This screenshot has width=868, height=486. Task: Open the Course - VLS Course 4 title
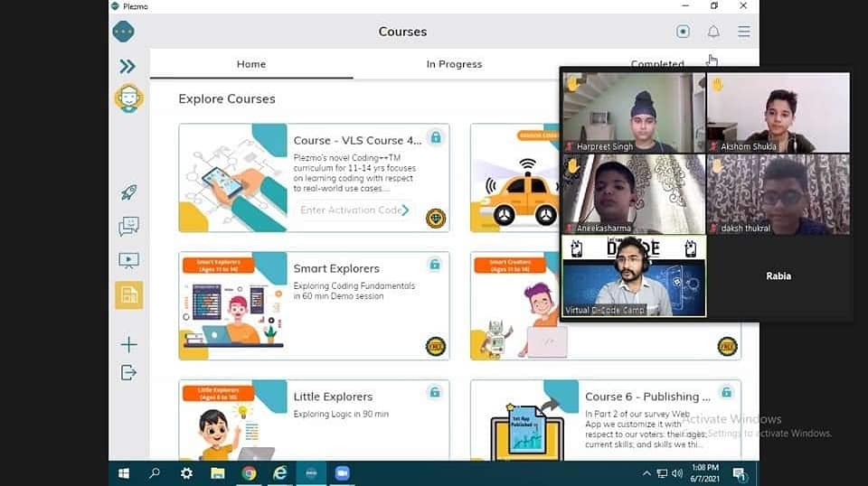[357, 140]
